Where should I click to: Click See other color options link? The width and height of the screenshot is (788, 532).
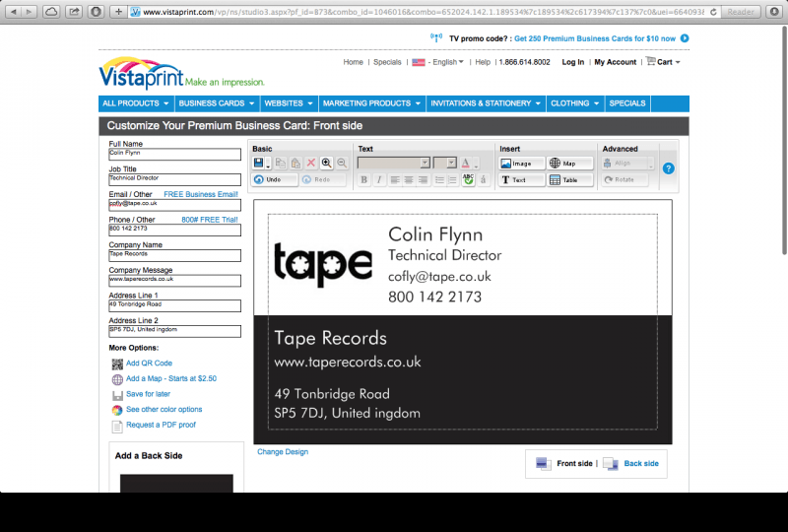point(164,409)
